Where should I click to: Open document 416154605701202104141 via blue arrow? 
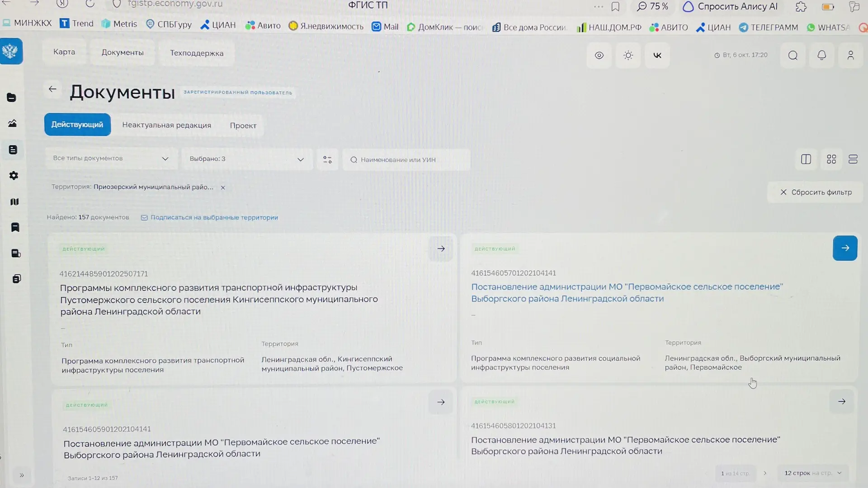(x=845, y=248)
